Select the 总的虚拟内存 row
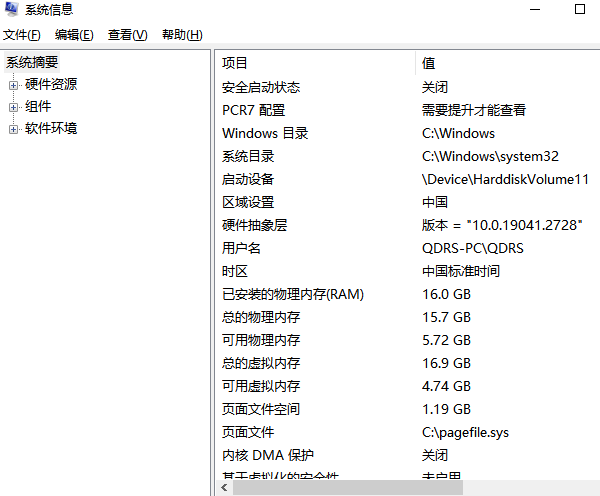Image resolution: width=600 pixels, height=496 pixels. (x=408, y=363)
